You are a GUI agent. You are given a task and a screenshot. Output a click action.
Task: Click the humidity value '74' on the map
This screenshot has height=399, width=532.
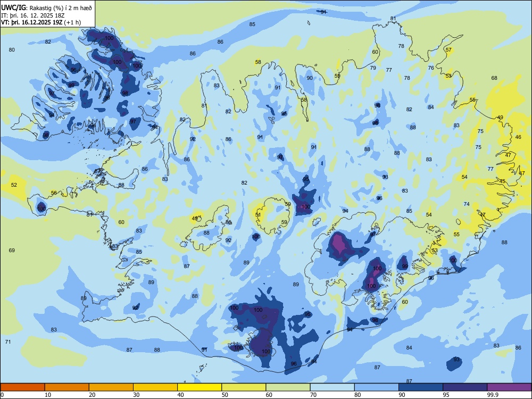(467, 204)
